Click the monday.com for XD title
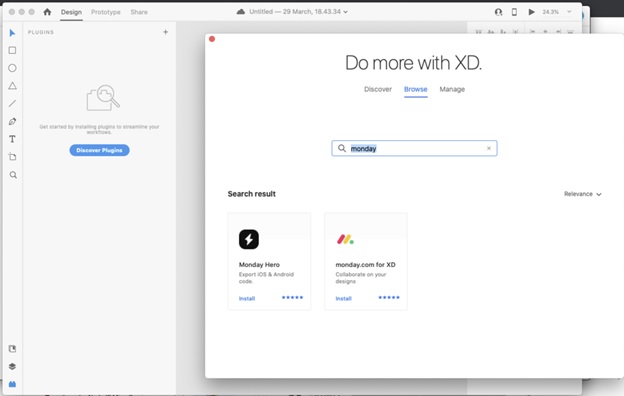This screenshot has height=396, width=624. (x=365, y=265)
